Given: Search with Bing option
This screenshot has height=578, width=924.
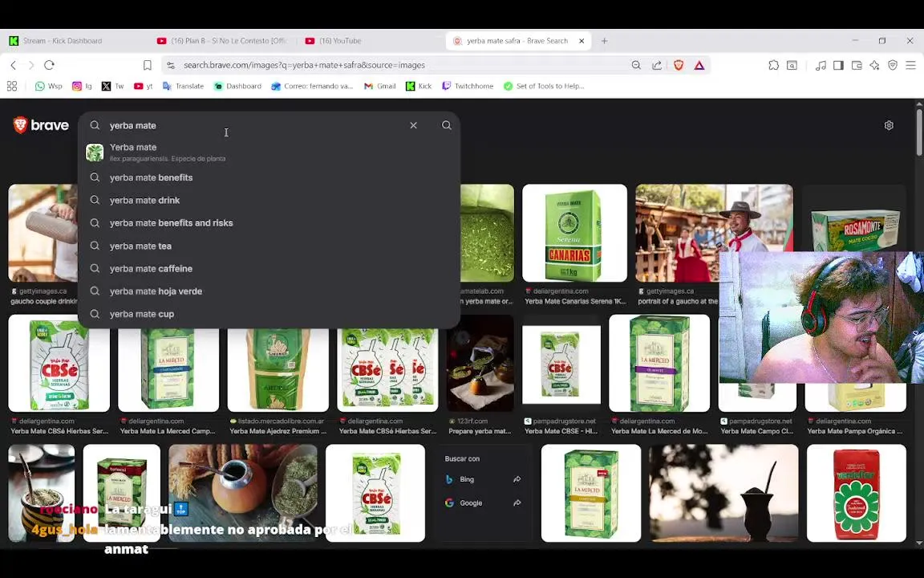Looking at the screenshot, I should 483,479.
